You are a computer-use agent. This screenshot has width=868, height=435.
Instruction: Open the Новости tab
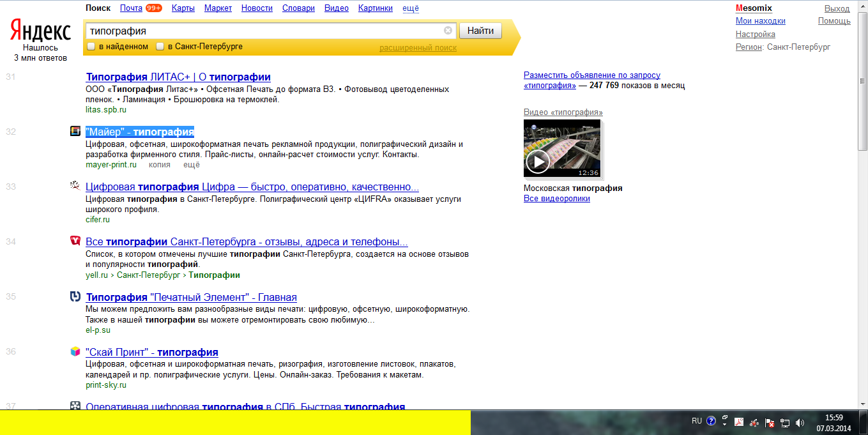(x=257, y=8)
